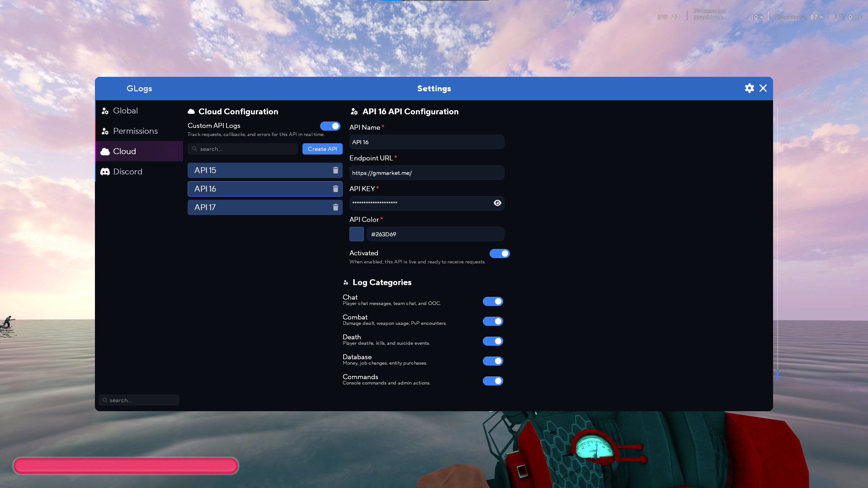Click the Cloud Configuration cloud icon
Viewport: 868px width, 488px height.
pos(191,112)
